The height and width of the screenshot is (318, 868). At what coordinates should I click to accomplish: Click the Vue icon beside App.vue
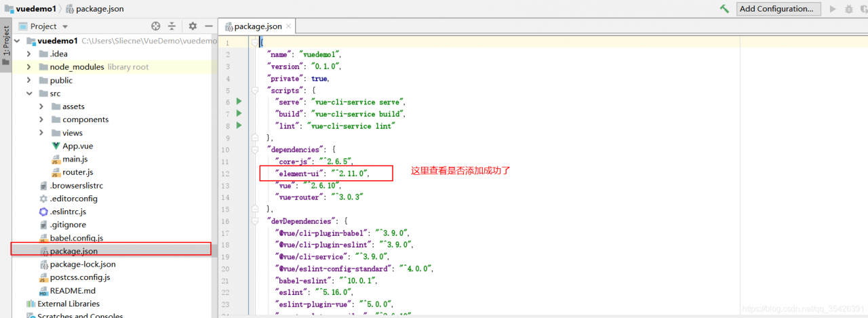(56, 146)
